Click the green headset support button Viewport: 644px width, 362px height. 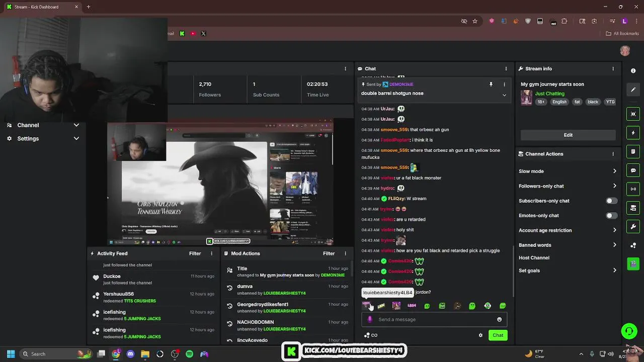(629, 331)
